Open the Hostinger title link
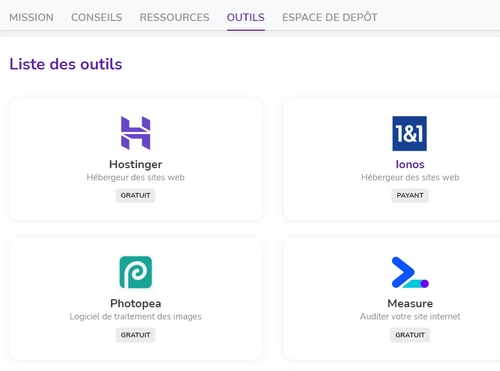The width and height of the screenshot is (500, 371). point(135,164)
